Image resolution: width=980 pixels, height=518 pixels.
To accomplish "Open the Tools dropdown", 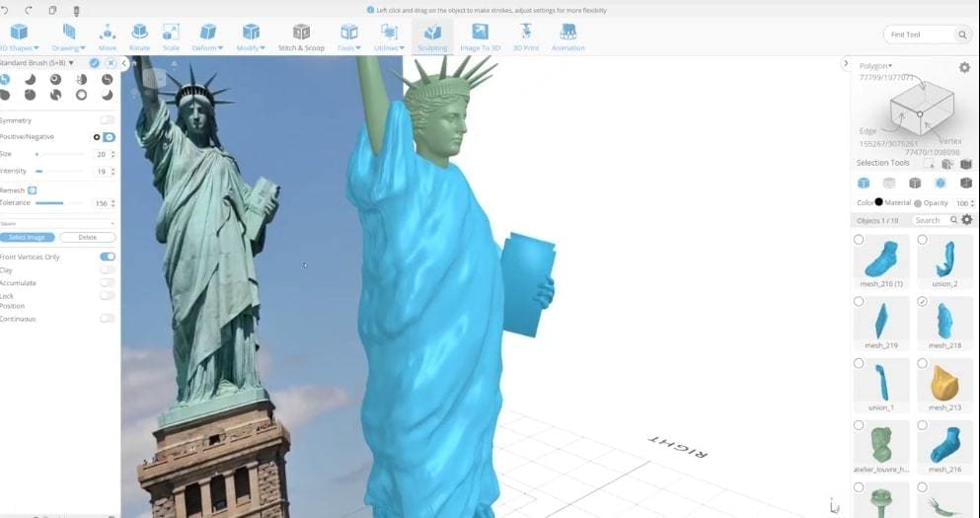I will 348,37.
